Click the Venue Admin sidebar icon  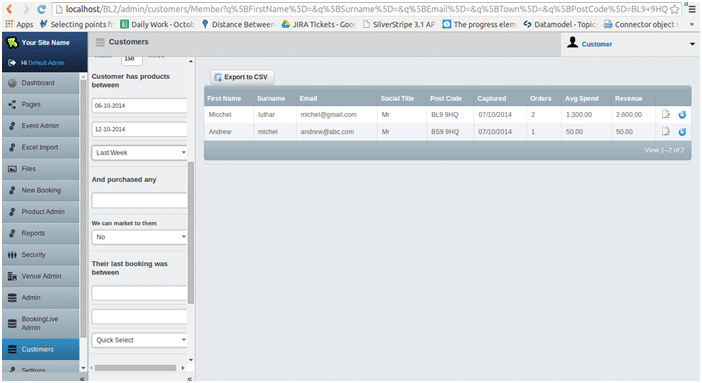pos(12,276)
